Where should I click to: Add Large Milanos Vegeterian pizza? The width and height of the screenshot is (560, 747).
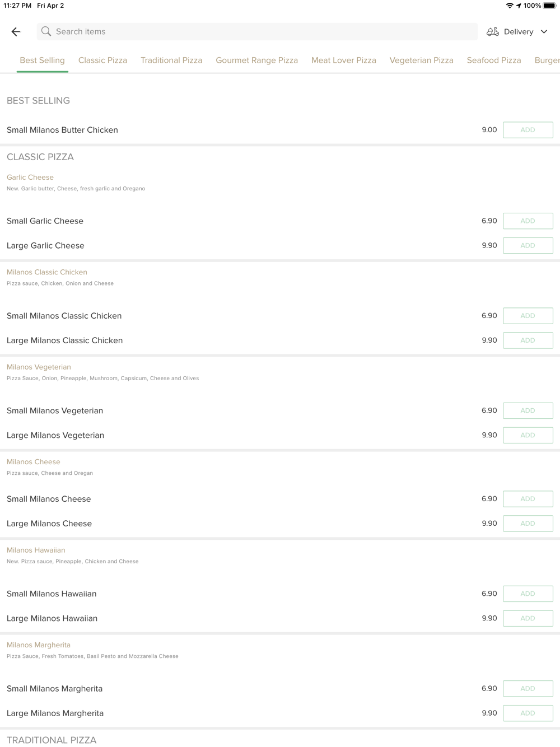click(x=528, y=435)
